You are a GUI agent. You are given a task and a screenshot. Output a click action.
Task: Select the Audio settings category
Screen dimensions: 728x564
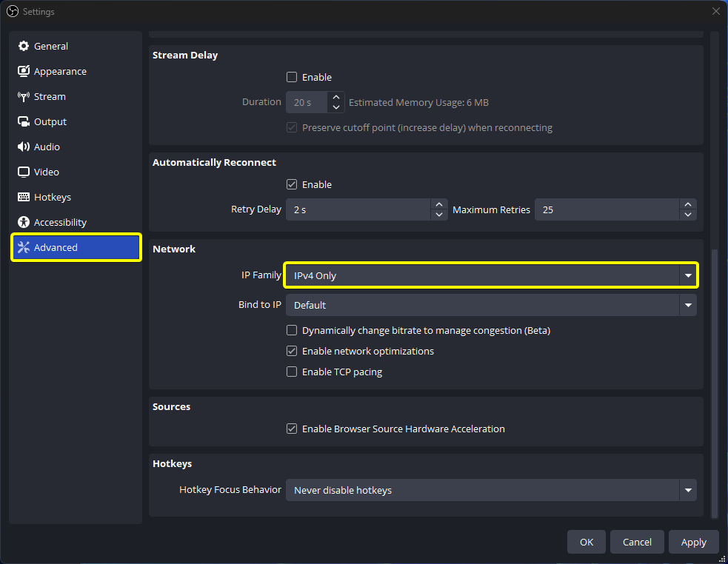[x=76, y=147]
